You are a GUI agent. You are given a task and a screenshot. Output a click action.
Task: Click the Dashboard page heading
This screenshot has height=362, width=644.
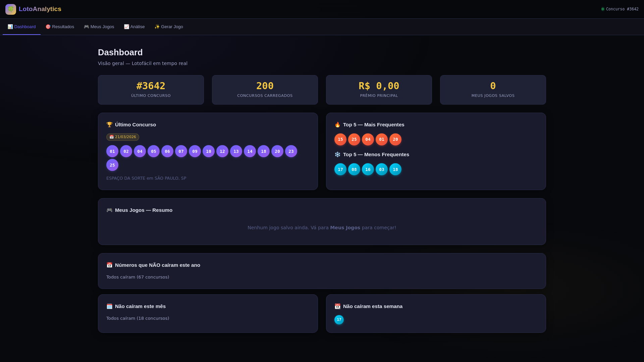(120, 52)
